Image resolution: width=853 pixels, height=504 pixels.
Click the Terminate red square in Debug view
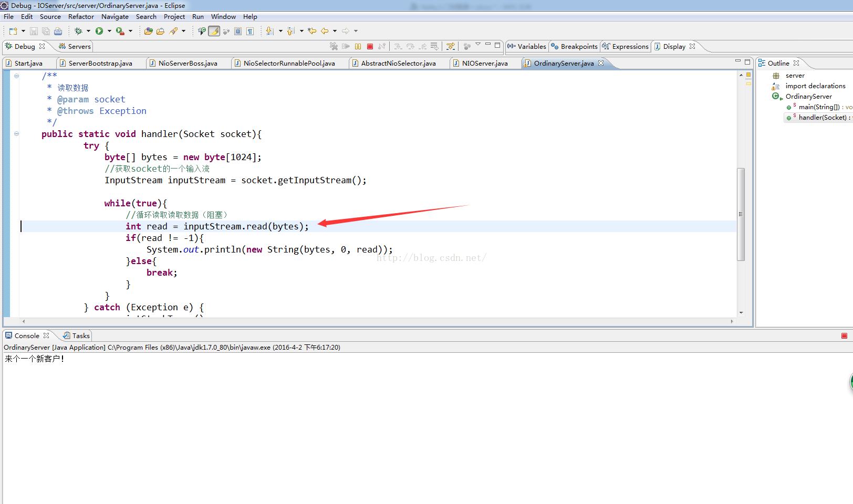[370, 46]
